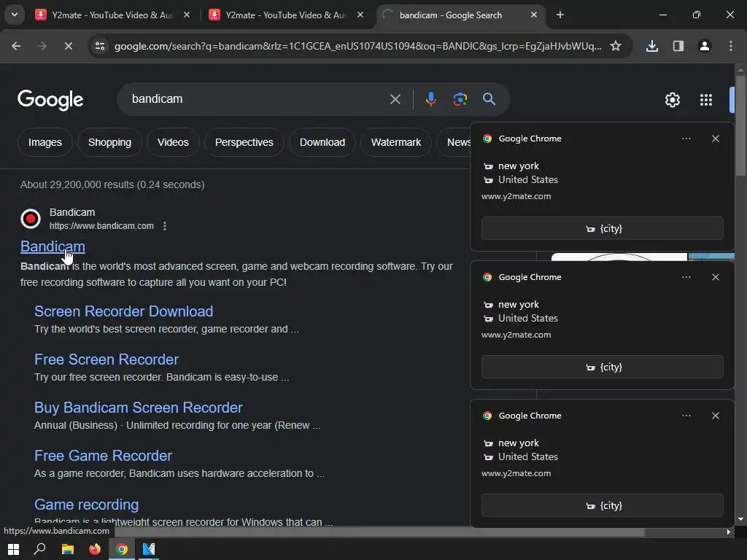
Task: Start voice search with microphone icon
Action: pos(430,99)
